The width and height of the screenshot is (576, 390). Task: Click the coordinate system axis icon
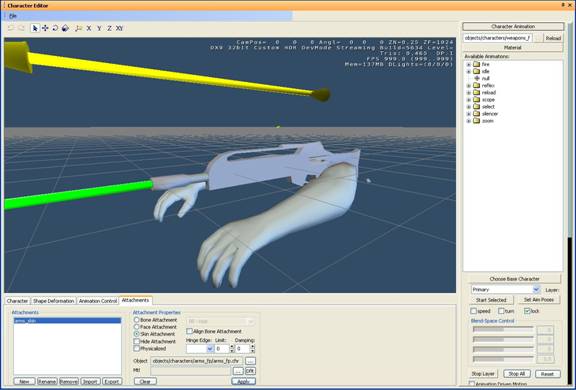[78, 28]
